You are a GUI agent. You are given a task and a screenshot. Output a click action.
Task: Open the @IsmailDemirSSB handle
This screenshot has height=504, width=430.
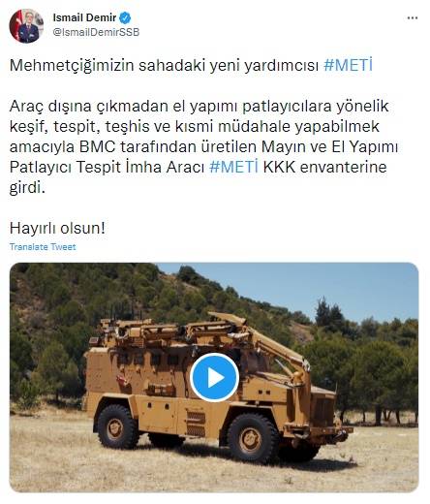point(96,32)
